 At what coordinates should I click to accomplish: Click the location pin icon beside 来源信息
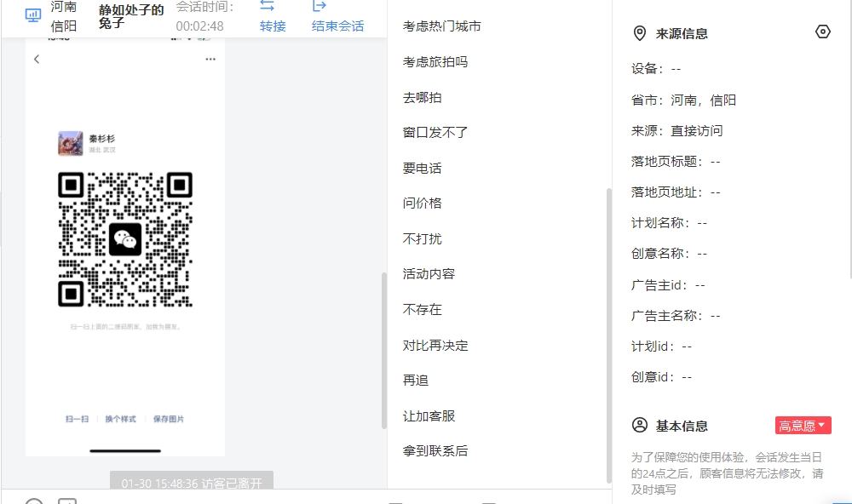coord(640,34)
